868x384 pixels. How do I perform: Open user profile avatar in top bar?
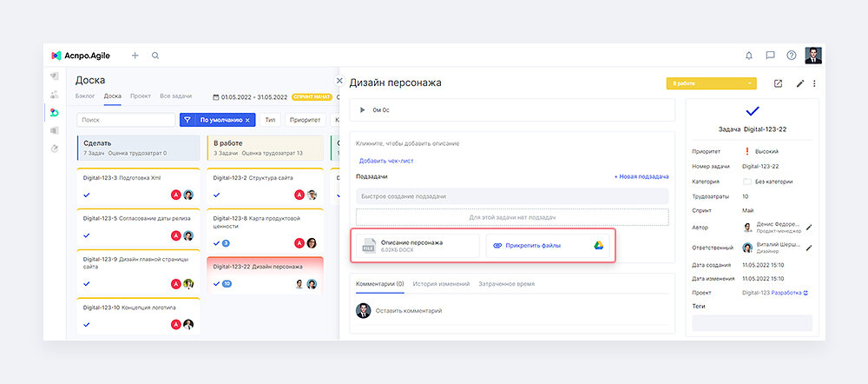pos(813,56)
